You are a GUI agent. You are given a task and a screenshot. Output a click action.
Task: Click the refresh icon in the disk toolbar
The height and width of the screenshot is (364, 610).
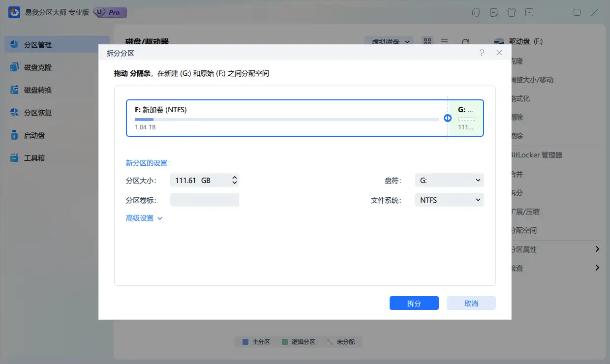pyautogui.click(x=466, y=42)
